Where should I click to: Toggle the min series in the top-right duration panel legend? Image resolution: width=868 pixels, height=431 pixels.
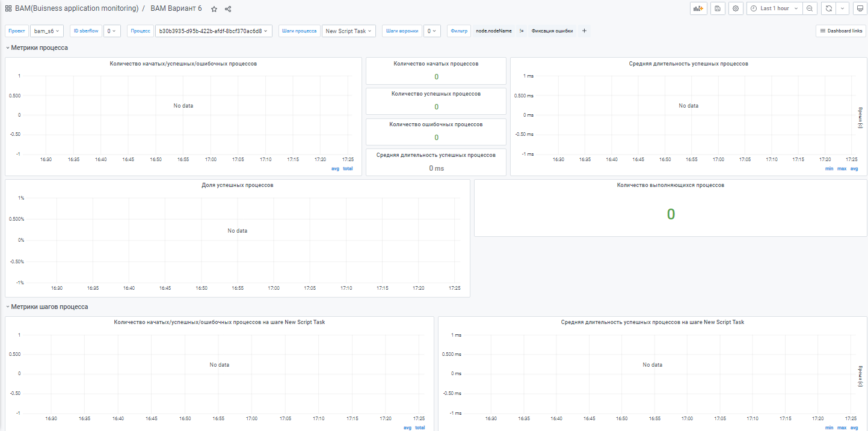click(x=829, y=168)
